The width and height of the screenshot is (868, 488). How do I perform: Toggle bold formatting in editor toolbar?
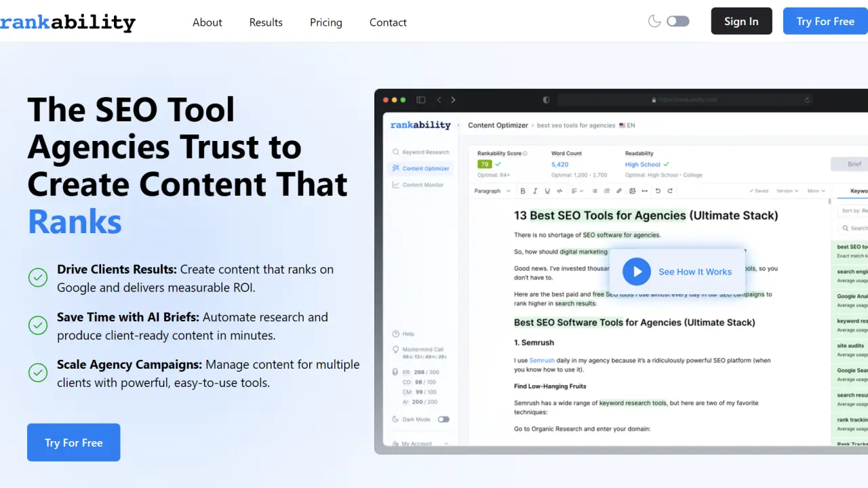click(x=524, y=191)
